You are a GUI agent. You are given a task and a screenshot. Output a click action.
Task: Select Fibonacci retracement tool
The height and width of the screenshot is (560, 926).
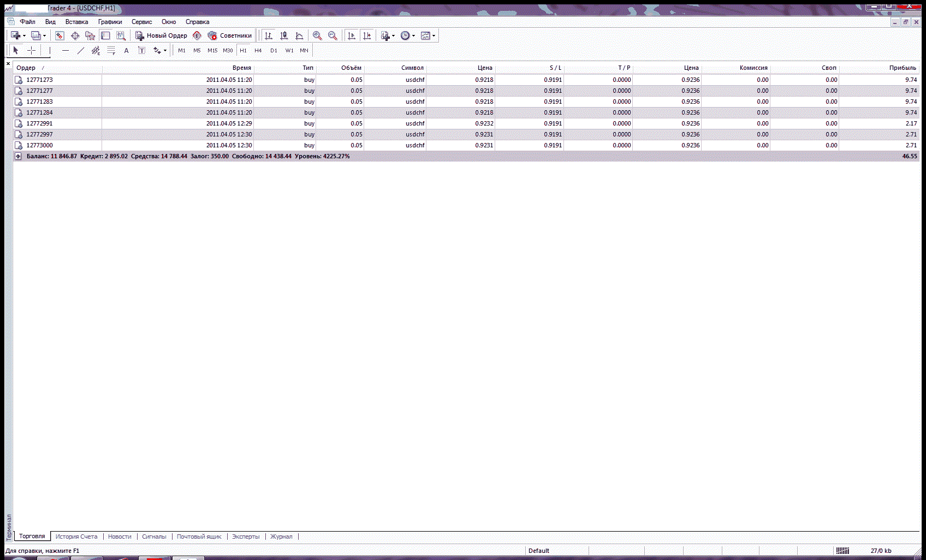(x=111, y=50)
